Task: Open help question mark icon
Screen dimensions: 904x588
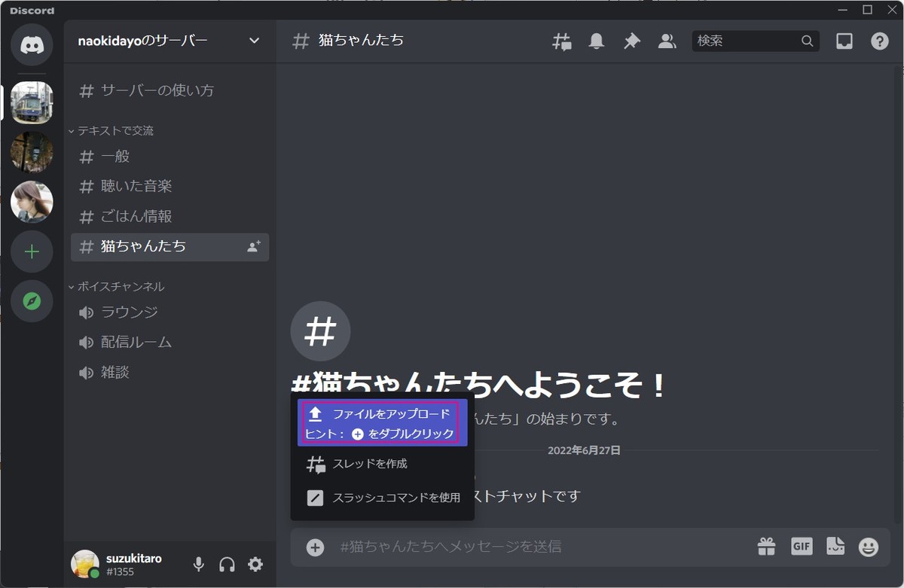Action: tap(880, 41)
